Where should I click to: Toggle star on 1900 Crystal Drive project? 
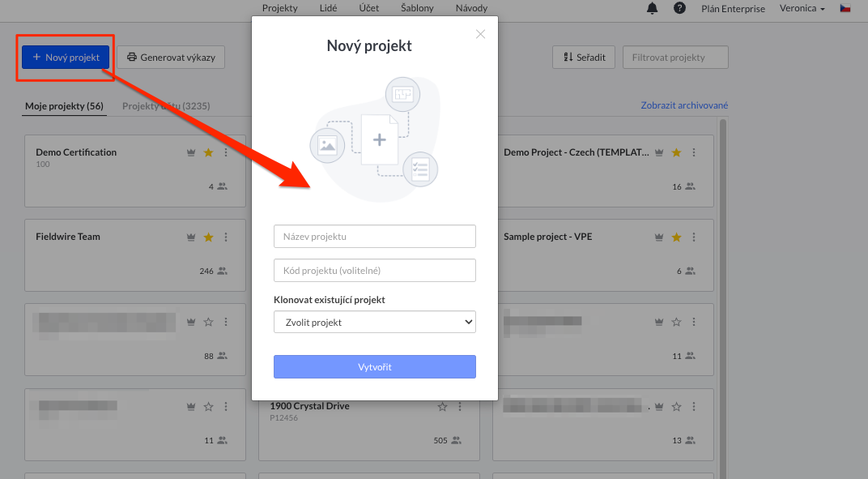tap(442, 407)
